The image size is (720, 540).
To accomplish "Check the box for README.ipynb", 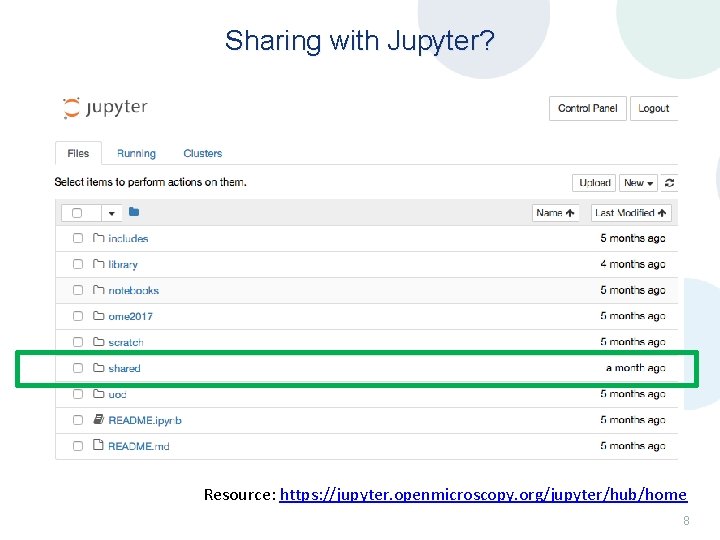I will [78, 420].
